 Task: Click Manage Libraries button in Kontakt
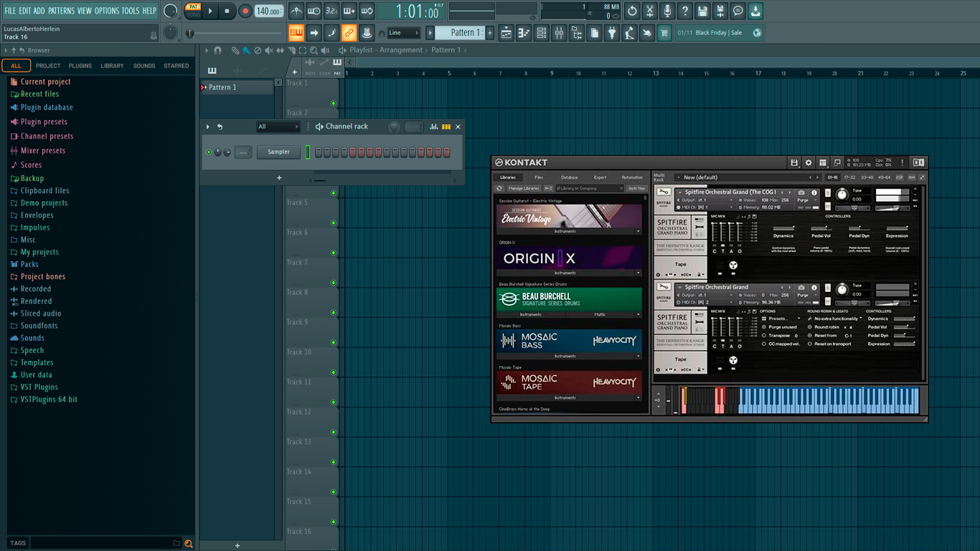click(524, 188)
